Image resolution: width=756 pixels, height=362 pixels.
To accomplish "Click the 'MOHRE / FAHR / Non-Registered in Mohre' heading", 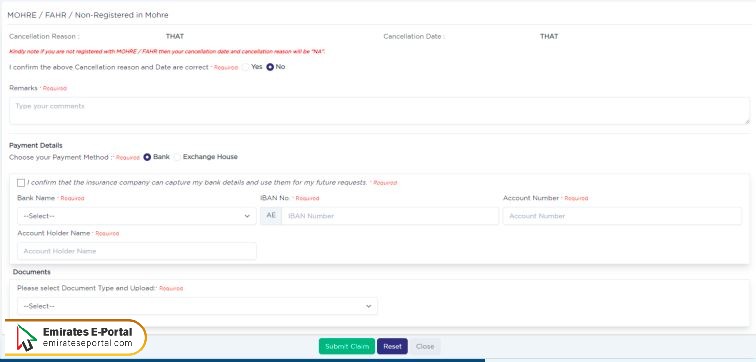I will click(x=88, y=15).
